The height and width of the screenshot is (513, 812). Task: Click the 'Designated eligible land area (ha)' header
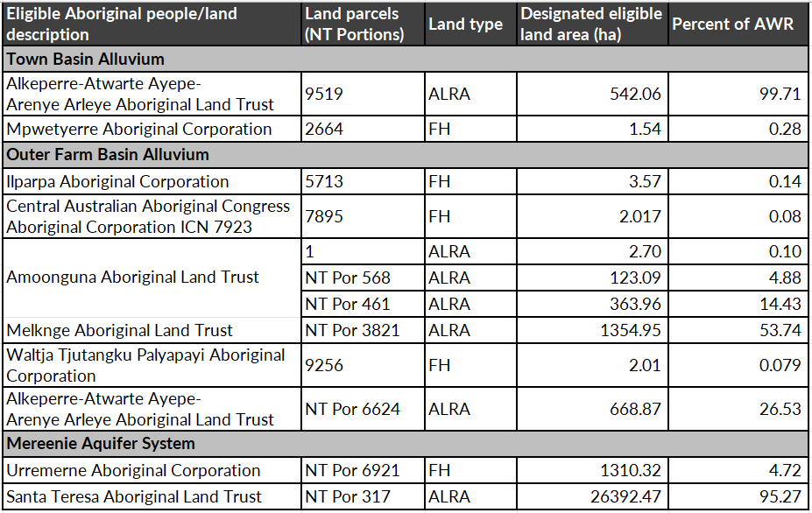click(x=591, y=25)
